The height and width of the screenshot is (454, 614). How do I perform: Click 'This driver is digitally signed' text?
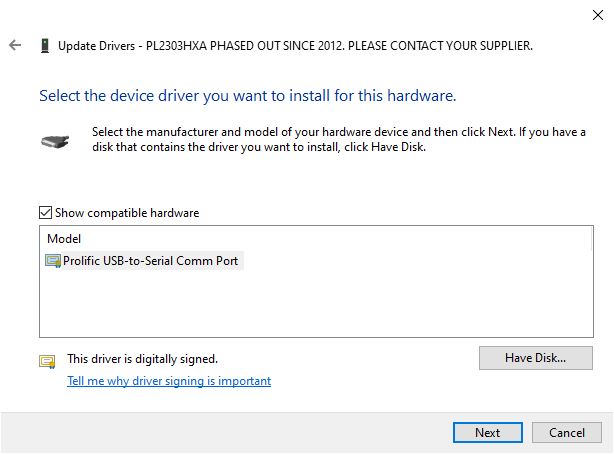click(142, 358)
